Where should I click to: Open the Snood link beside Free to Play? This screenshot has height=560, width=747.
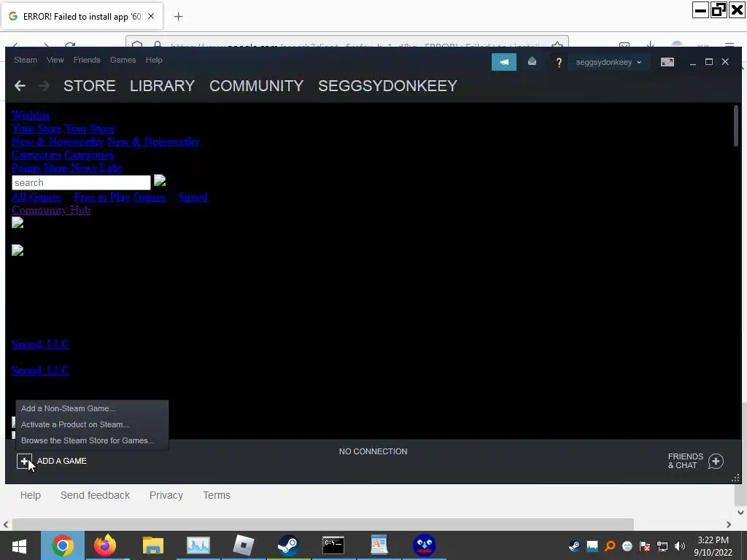193,197
